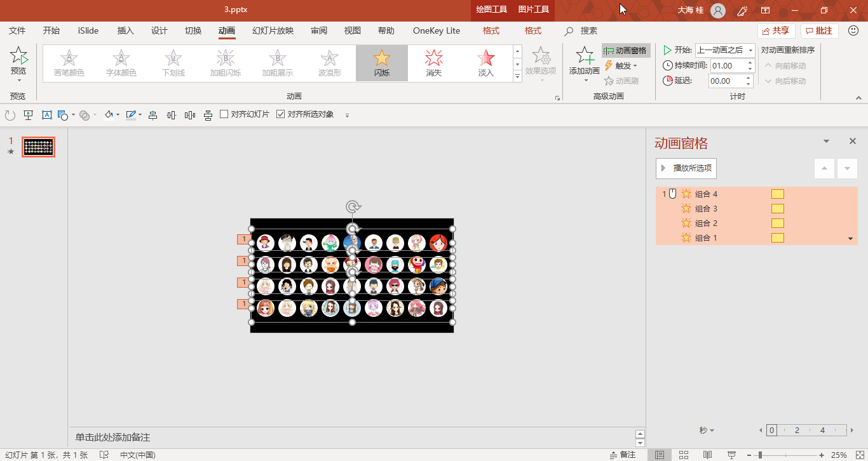Screen dimensions: 868x461
Task: Toggle the 动画窗格 pane button
Action: (625, 51)
